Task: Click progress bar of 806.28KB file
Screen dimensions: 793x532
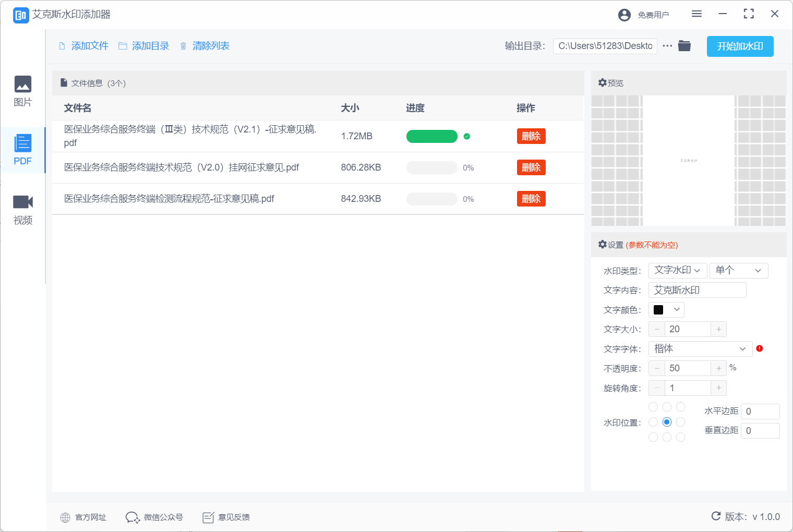Action: click(x=432, y=167)
